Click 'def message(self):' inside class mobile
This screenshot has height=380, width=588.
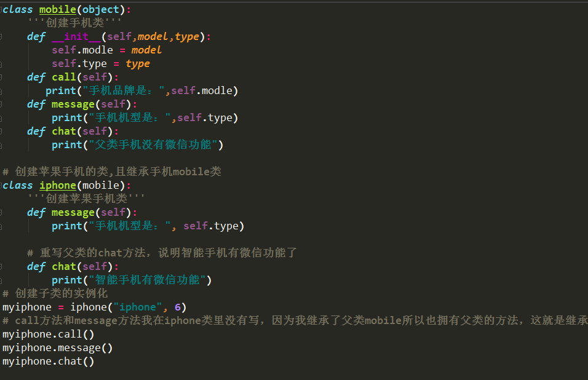coord(82,104)
